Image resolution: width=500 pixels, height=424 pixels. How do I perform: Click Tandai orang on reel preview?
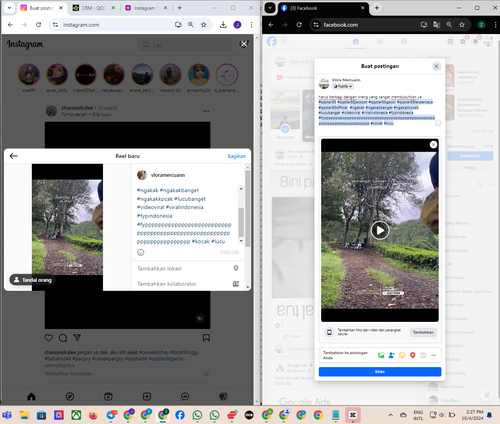[x=32, y=280]
